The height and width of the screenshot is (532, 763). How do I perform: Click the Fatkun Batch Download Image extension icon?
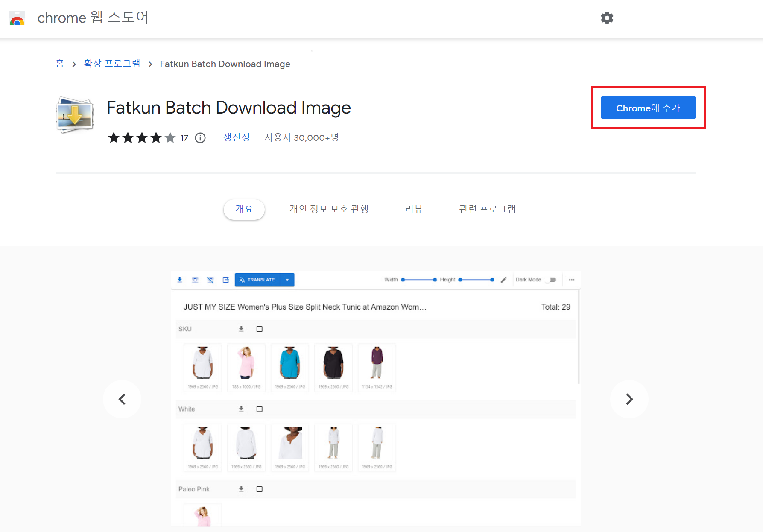(x=75, y=115)
